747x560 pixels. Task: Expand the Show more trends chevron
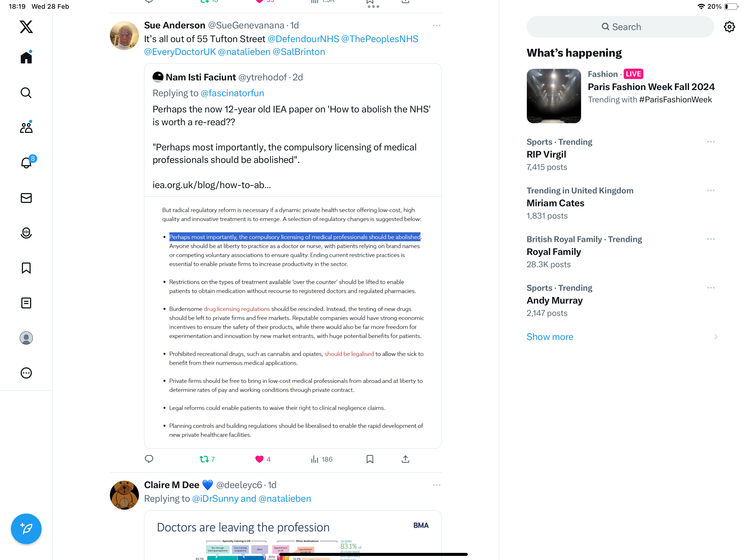click(716, 337)
